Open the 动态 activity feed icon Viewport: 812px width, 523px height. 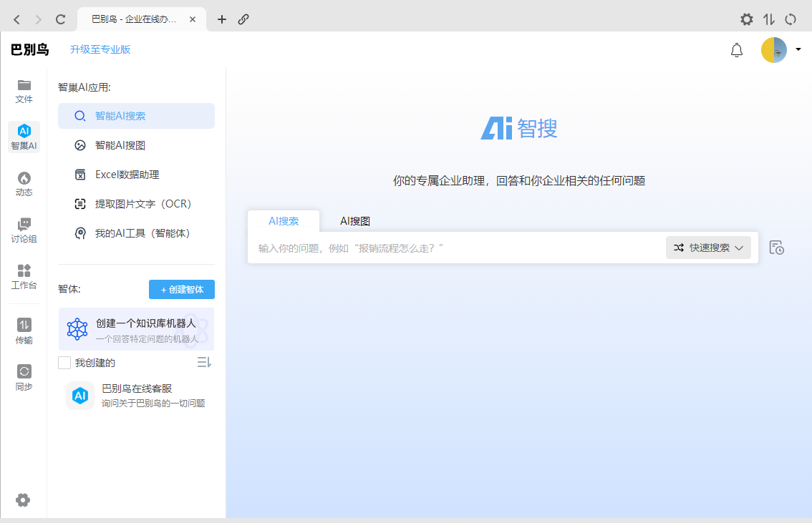coord(24,184)
